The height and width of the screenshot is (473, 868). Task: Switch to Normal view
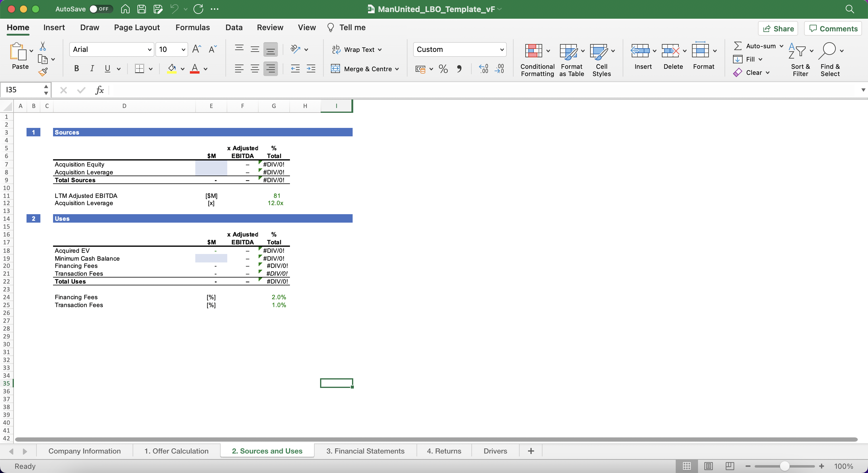pyautogui.click(x=687, y=466)
